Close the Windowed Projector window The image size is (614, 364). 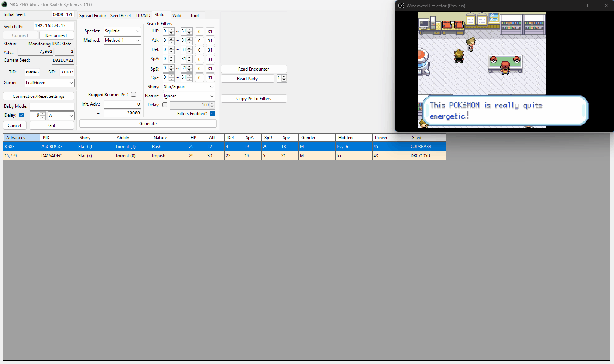(606, 6)
